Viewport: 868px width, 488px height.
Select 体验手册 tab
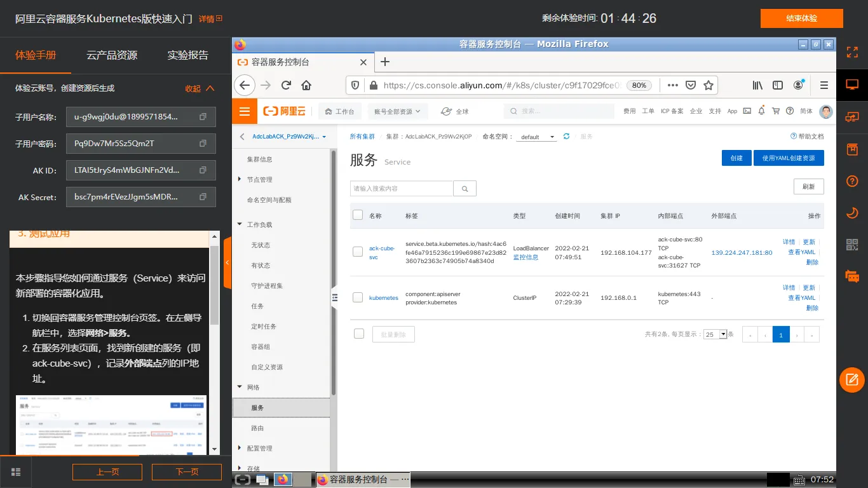pyautogui.click(x=36, y=55)
